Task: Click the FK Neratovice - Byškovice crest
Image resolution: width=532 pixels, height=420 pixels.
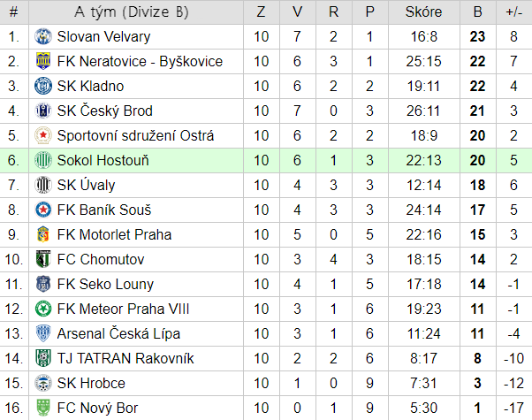Action: 43,62
